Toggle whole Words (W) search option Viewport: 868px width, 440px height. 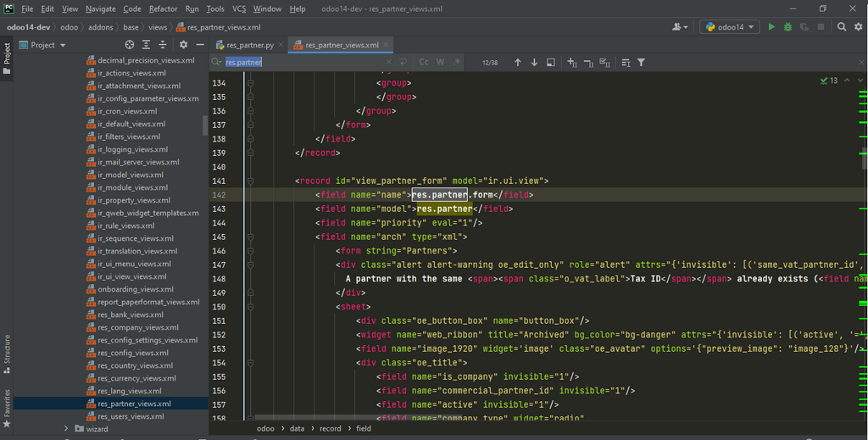click(440, 63)
